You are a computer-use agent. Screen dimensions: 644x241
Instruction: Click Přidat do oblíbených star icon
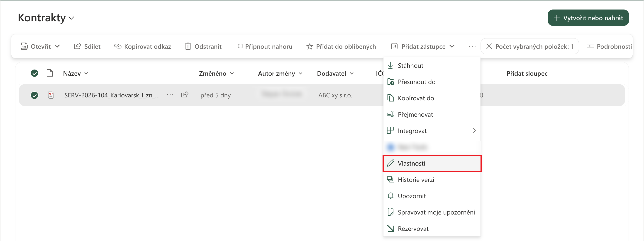tap(310, 46)
